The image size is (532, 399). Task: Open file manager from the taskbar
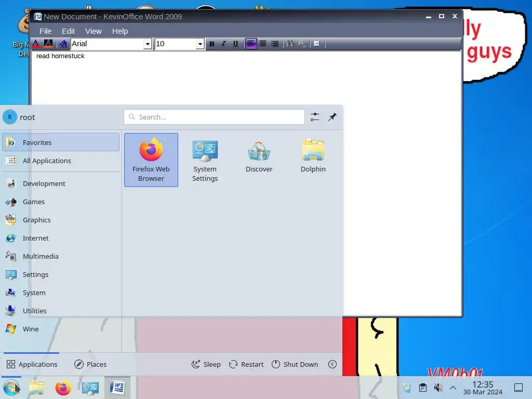(36, 388)
